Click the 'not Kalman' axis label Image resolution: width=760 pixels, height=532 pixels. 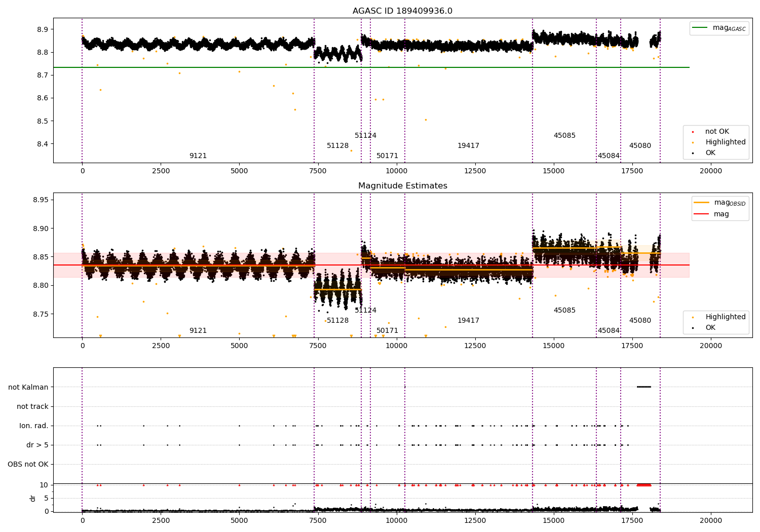click(x=28, y=387)
